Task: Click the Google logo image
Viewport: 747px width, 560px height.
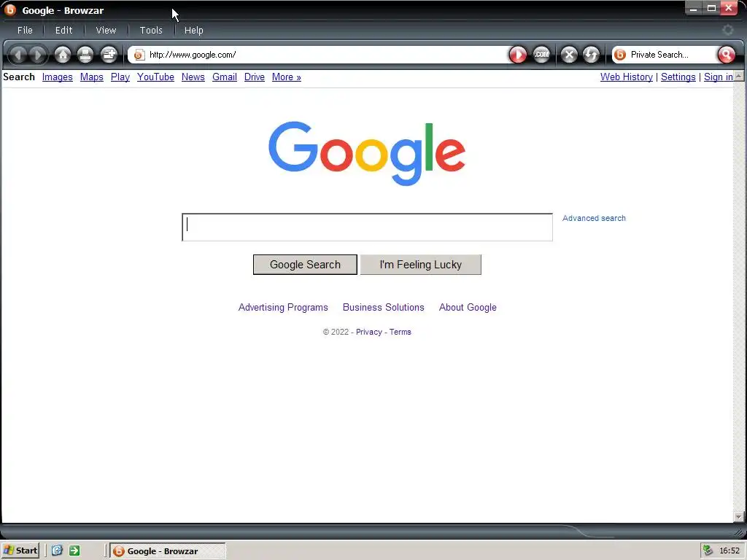Action: [367, 153]
